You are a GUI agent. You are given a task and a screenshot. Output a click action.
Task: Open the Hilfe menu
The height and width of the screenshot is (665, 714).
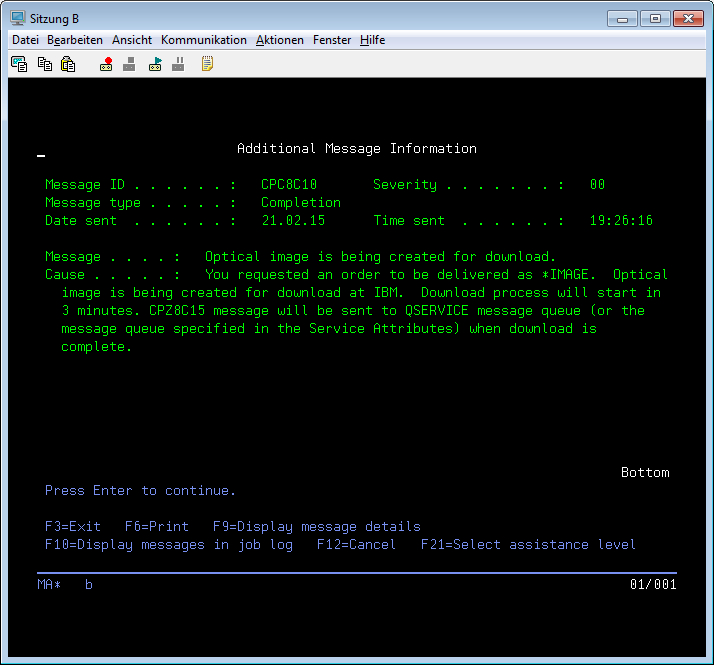point(373,40)
